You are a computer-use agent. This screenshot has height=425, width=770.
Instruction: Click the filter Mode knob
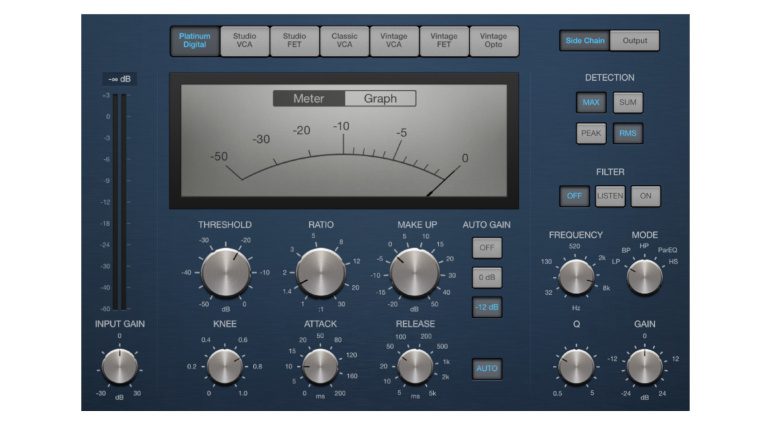tap(644, 278)
